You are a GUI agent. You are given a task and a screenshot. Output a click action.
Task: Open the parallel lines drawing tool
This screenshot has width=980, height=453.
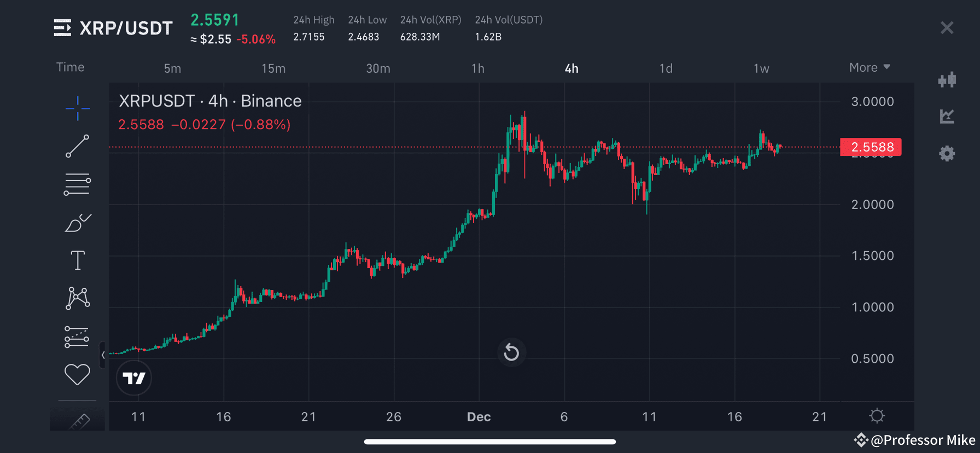[x=77, y=184]
